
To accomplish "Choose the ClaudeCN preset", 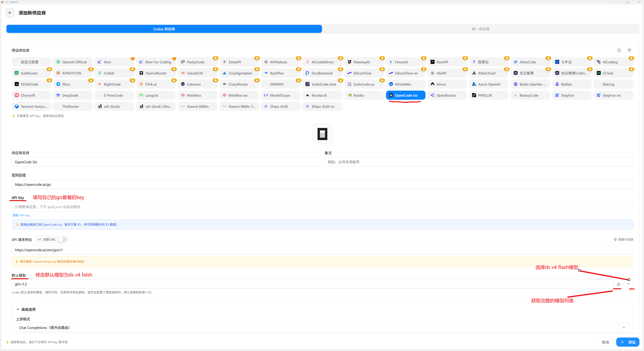I will [198, 73].
